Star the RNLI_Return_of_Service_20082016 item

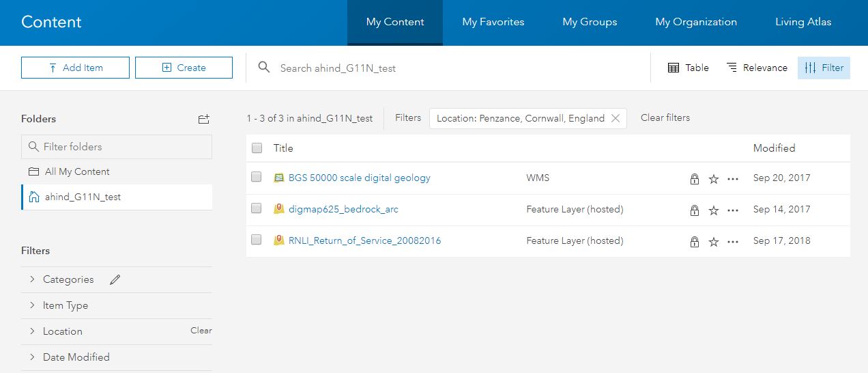pyautogui.click(x=714, y=242)
